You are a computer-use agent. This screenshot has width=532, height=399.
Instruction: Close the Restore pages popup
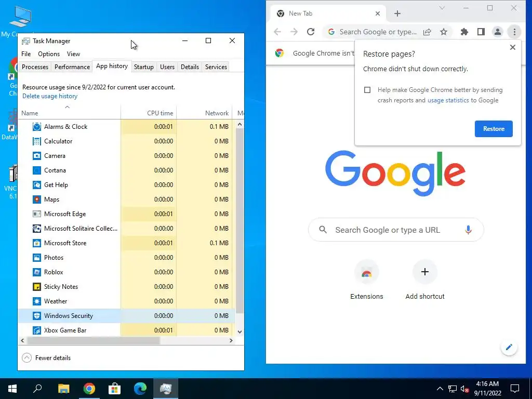(x=512, y=47)
